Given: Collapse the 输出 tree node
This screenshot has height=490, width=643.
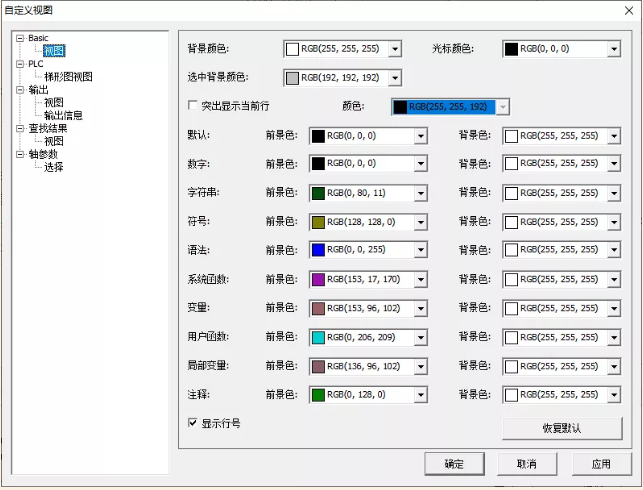Looking at the screenshot, I should pyautogui.click(x=20, y=90).
